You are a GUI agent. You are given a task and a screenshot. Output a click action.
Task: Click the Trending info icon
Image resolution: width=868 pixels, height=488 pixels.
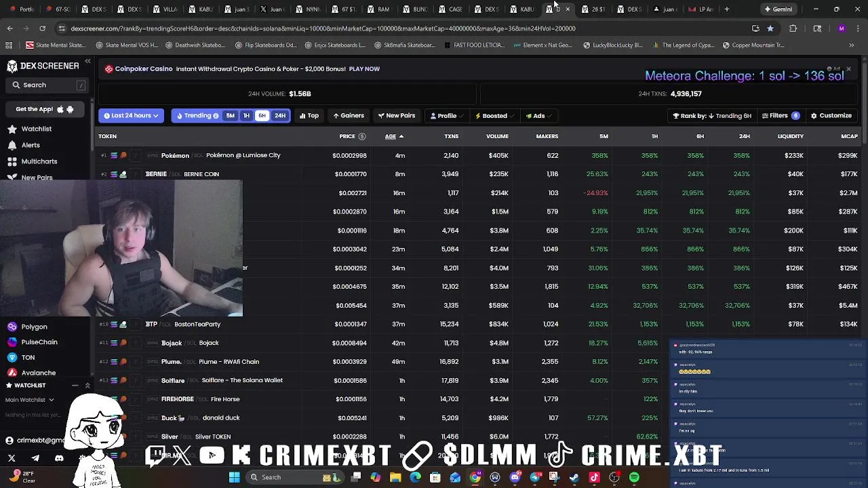coord(216,116)
